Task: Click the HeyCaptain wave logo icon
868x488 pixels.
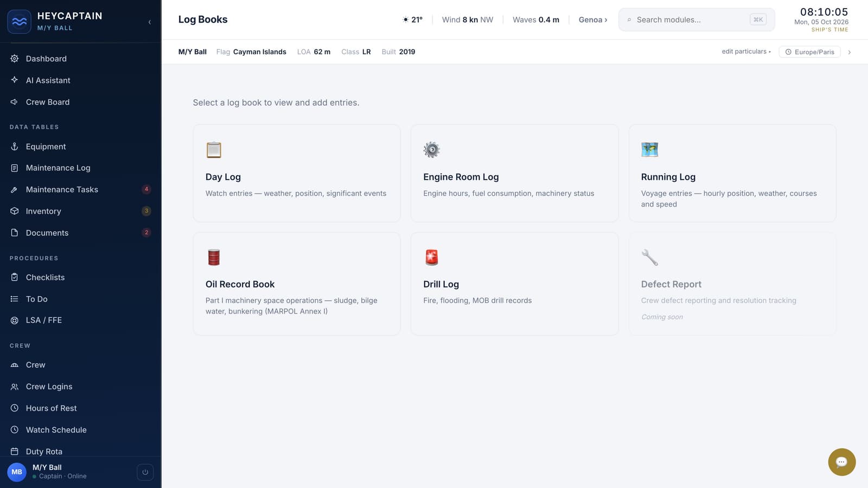Action: point(19,22)
